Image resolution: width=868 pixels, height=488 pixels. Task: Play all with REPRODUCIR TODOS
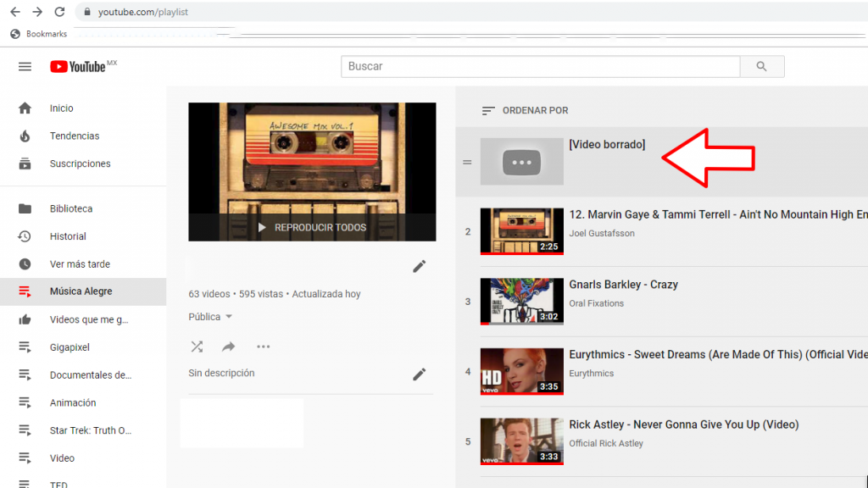[312, 228]
